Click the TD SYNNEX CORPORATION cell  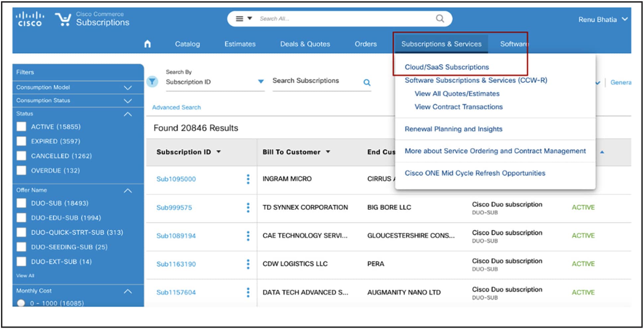pyautogui.click(x=305, y=207)
